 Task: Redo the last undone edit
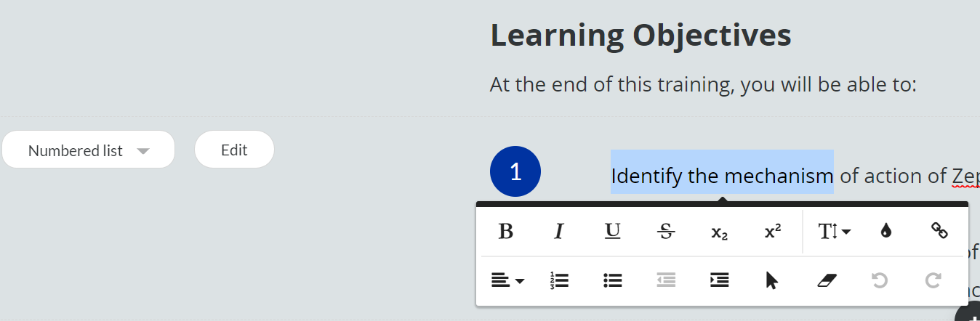(933, 281)
